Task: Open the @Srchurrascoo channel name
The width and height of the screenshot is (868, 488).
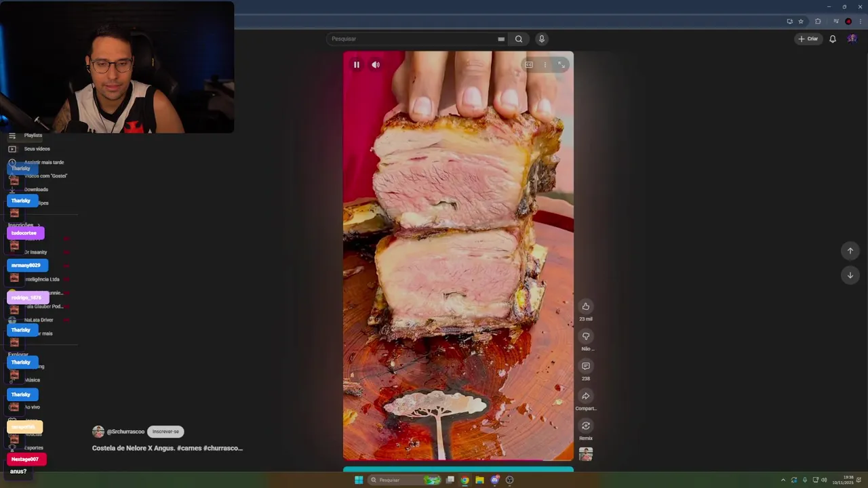Action: point(125,432)
